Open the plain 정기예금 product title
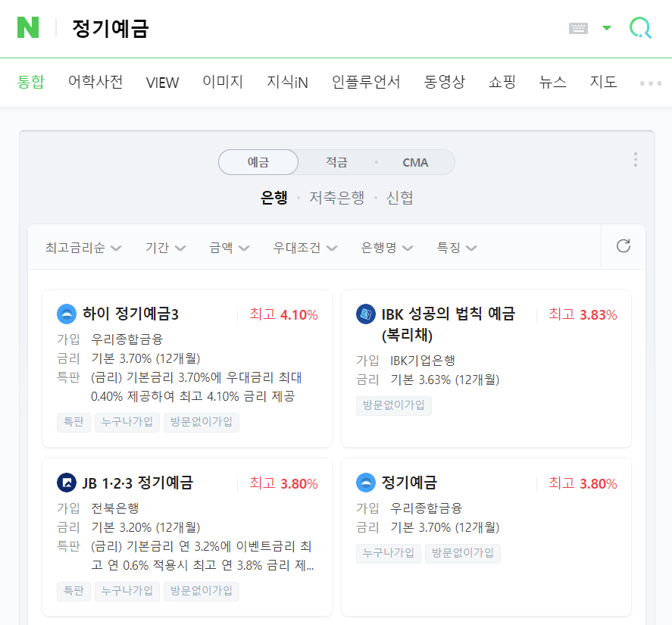The image size is (672, 625). (x=409, y=483)
